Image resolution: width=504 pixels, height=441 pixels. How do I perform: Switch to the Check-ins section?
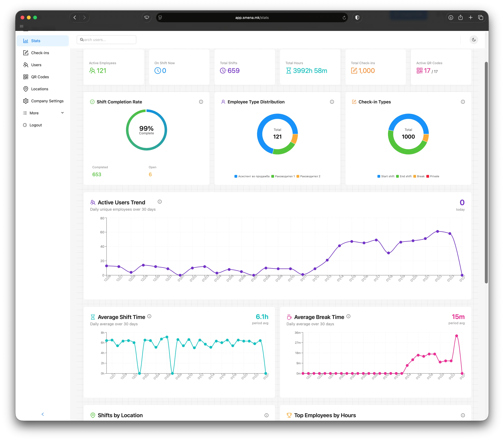pos(40,53)
